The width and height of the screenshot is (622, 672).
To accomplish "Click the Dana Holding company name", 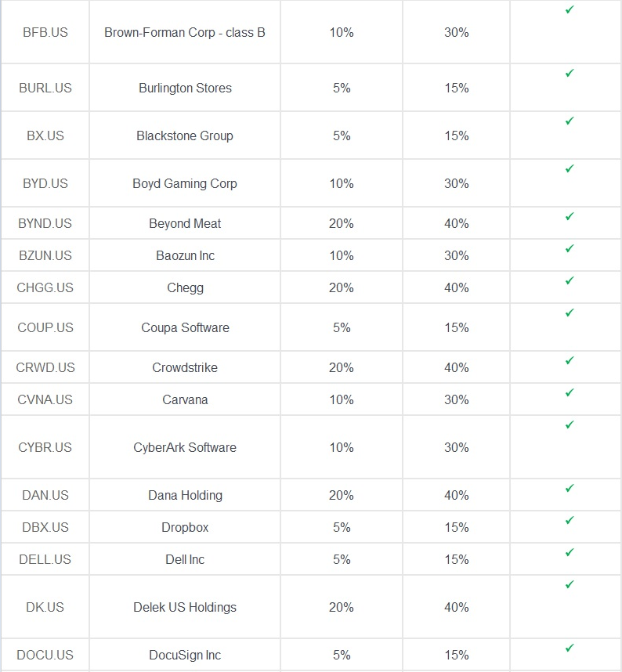I will click(x=185, y=495).
